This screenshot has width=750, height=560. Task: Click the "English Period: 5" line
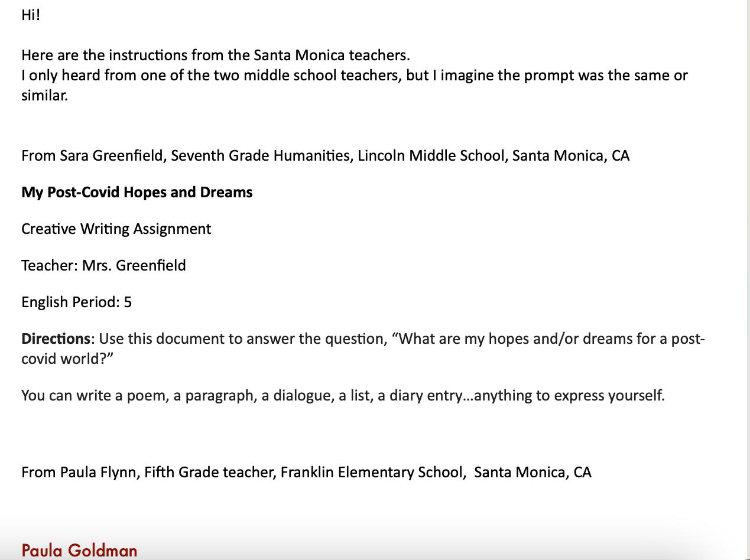click(76, 302)
